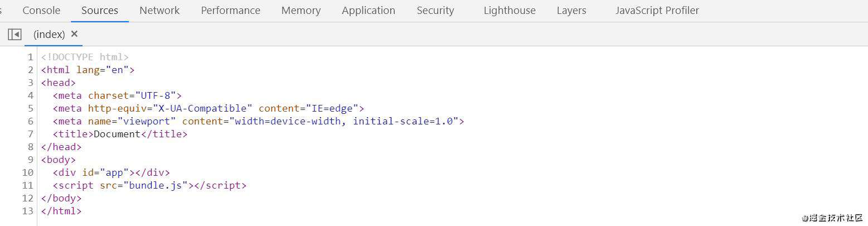The width and height of the screenshot is (868, 226).
Task: Toggle the navigator sidebar panel icon
Action: tap(14, 35)
